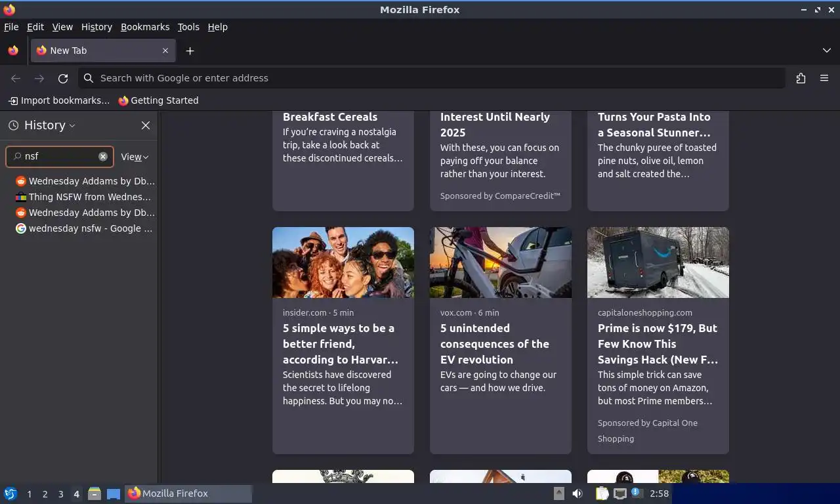
Task: Click 'Sponsored by CompareCredit' text
Action: point(500,196)
